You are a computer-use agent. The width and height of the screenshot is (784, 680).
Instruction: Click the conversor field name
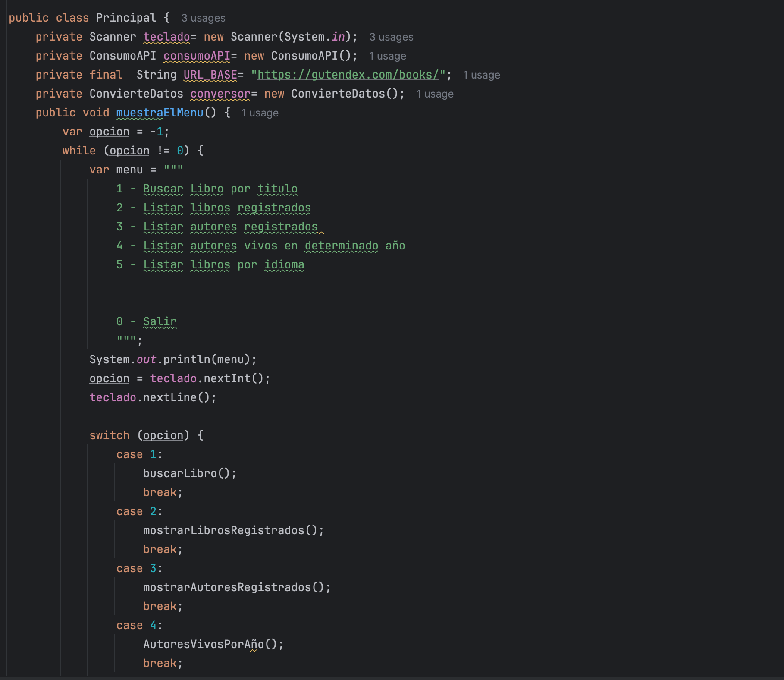pyautogui.click(x=220, y=94)
